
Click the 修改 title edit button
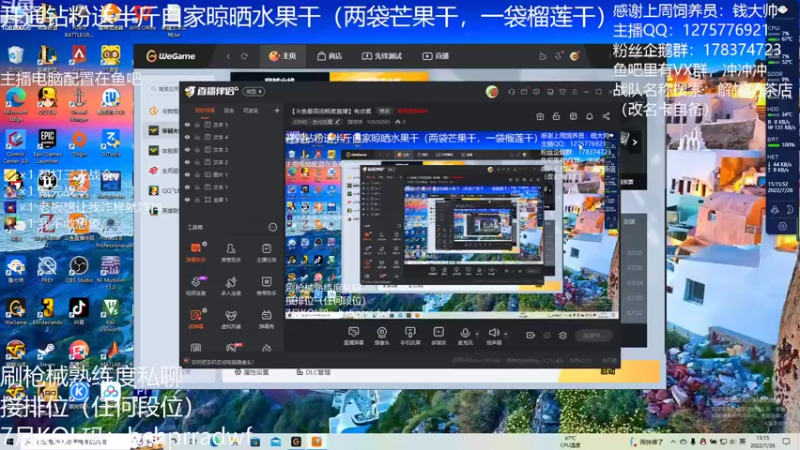pyautogui.click(x=384, y=111)
